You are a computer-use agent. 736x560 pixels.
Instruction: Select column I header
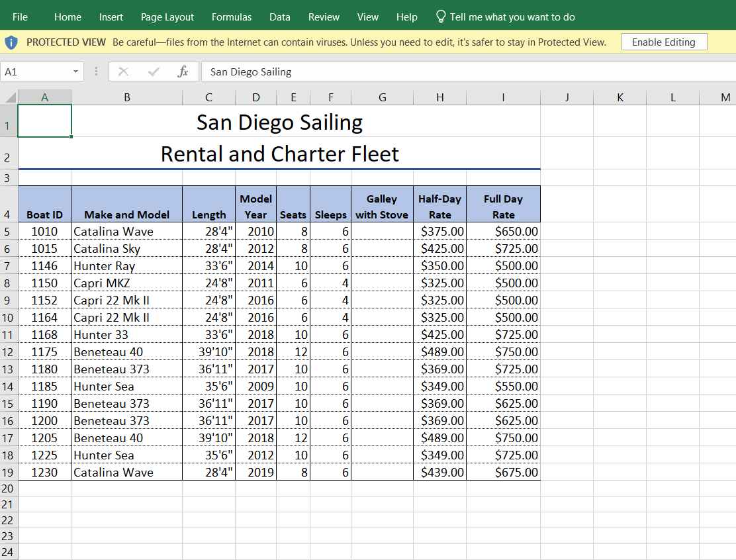[x=503, y=97]
